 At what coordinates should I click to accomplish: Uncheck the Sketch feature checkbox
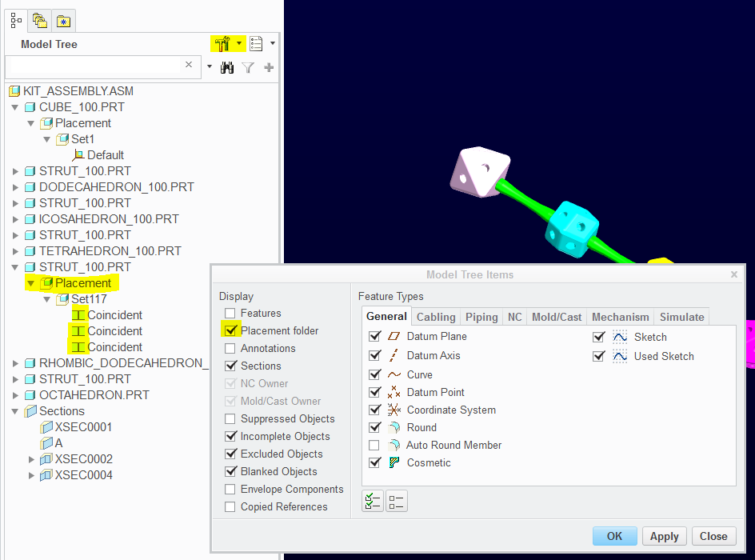tap(598, 337)
